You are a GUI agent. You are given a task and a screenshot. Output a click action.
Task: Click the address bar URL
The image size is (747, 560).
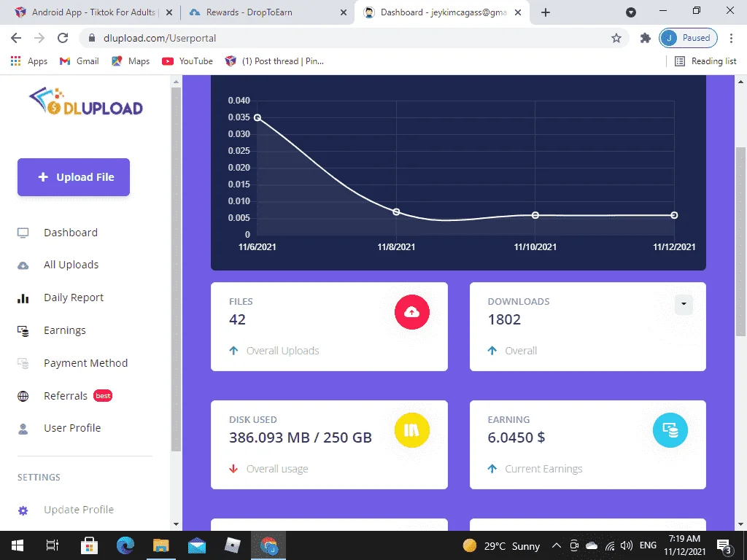(x=160, y=38)
